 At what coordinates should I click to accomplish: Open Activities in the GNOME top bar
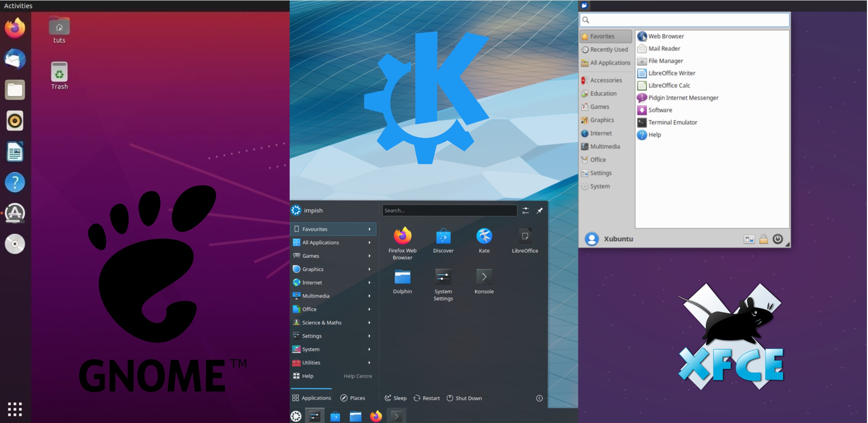click(17, 6)
